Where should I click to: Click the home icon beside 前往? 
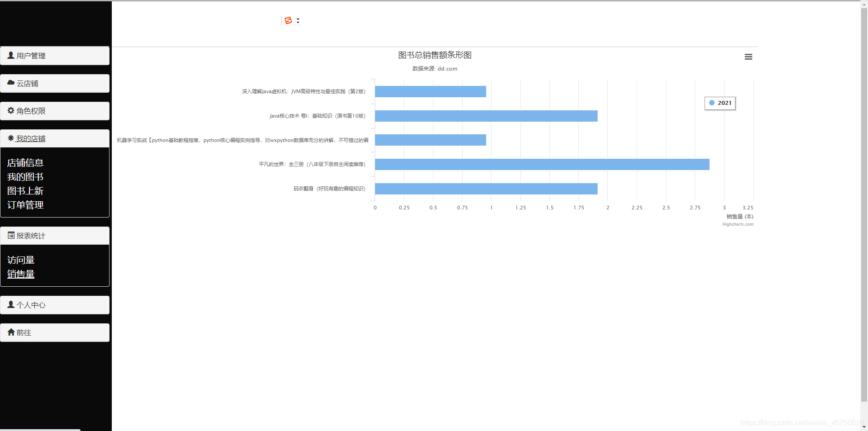11,332
